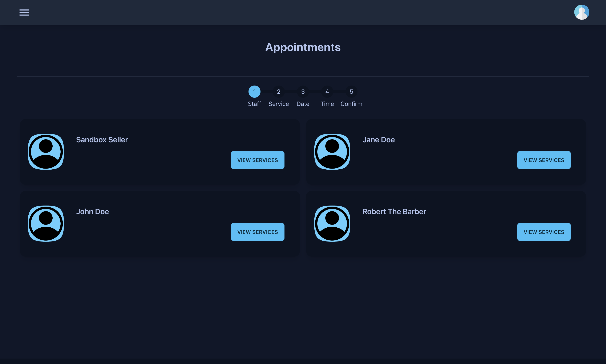Click the Appointments page heading
The height and width of the screenshot is (364, 606).
coord(303,47)
